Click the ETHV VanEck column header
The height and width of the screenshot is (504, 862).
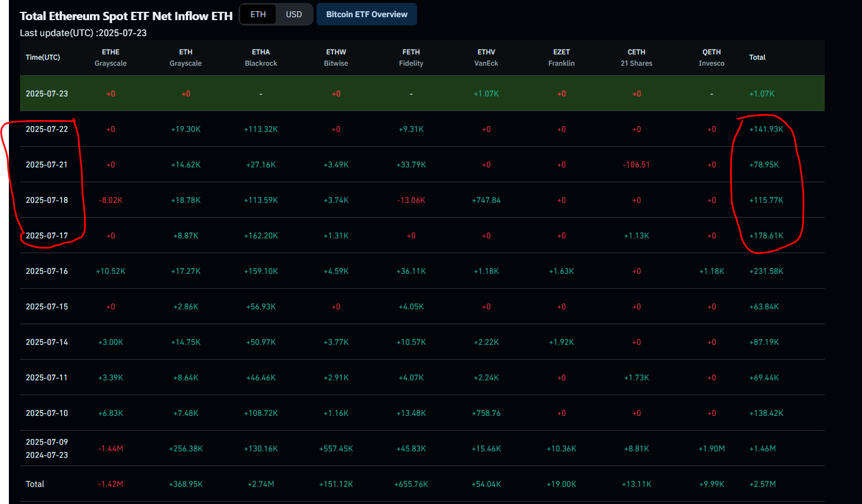(x=486, y=57)
